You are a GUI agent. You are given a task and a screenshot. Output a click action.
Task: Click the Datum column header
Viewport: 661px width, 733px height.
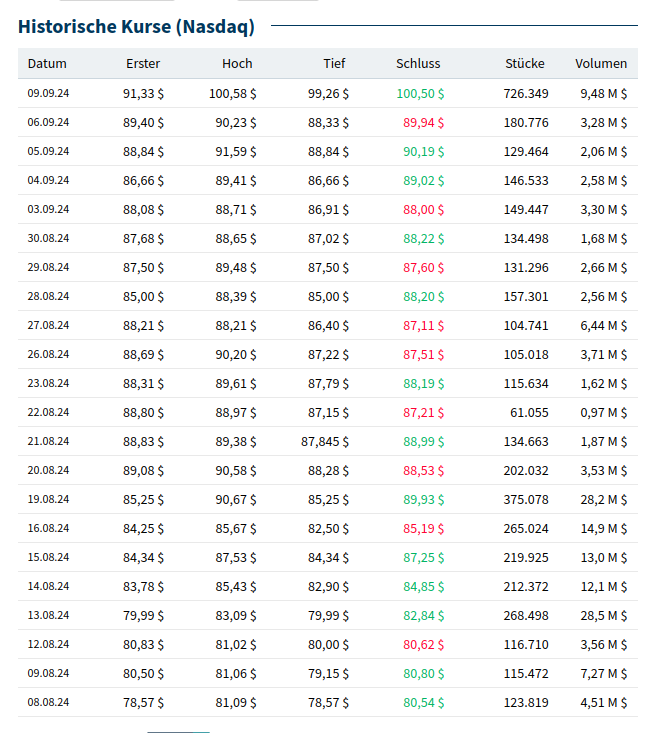[x=47, y=64]
